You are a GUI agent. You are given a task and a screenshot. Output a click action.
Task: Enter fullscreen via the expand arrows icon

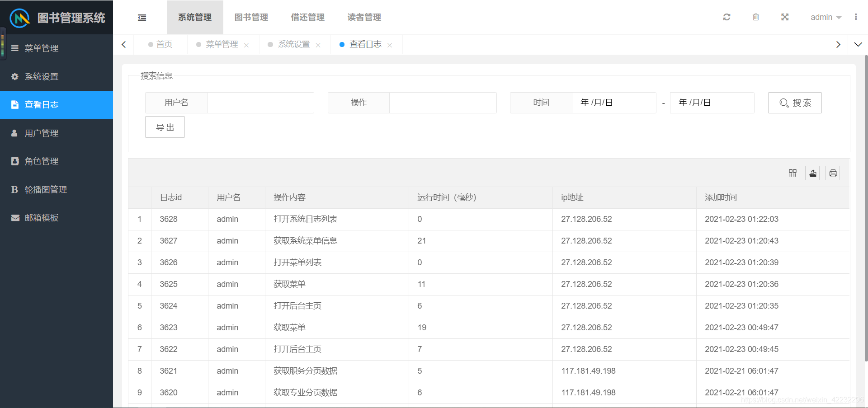click(x=785, y=17)
